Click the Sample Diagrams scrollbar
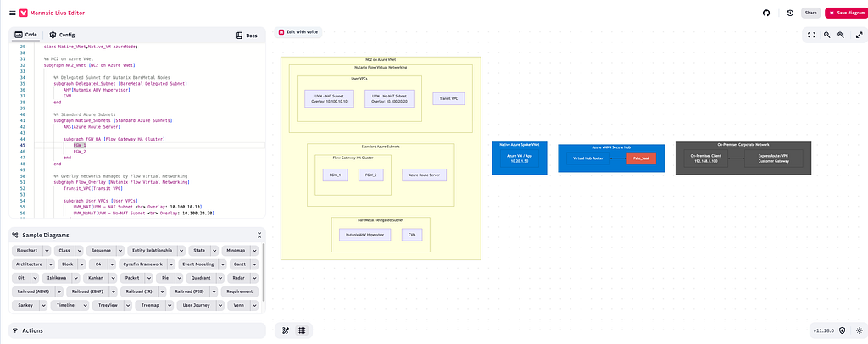The width and height of the screenshot is (868, 344). 264,272
